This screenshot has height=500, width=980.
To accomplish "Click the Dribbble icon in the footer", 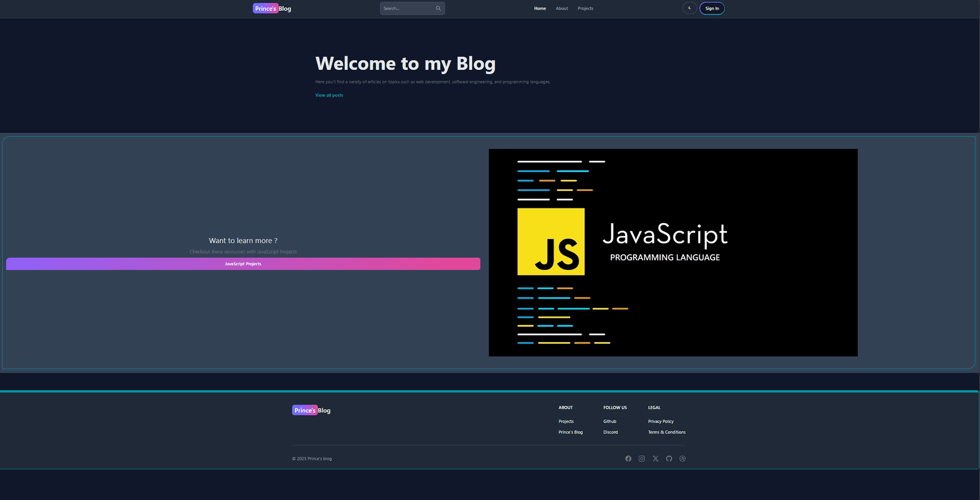I will click(682, 458).
